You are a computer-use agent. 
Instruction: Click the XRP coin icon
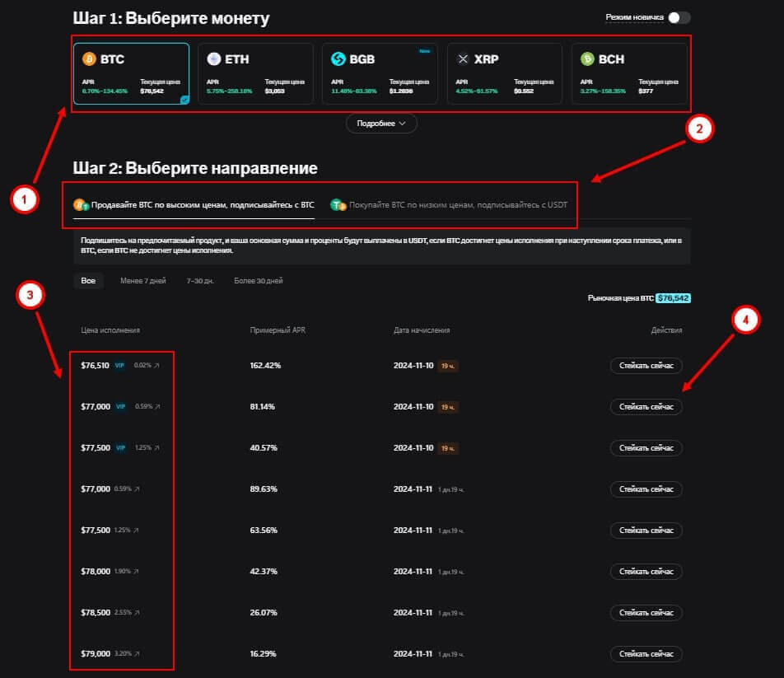(x=463, y=59)
